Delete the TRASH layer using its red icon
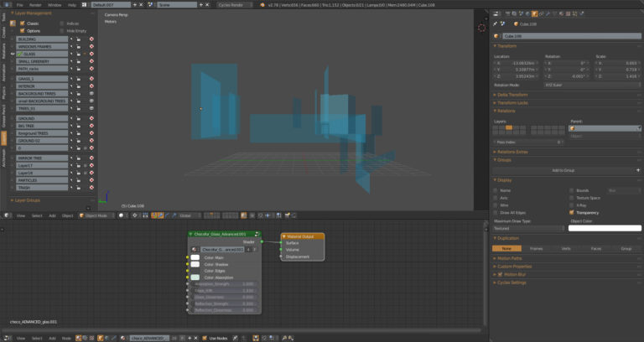Viewport: 644px width, 342px height. coord(91,188)
